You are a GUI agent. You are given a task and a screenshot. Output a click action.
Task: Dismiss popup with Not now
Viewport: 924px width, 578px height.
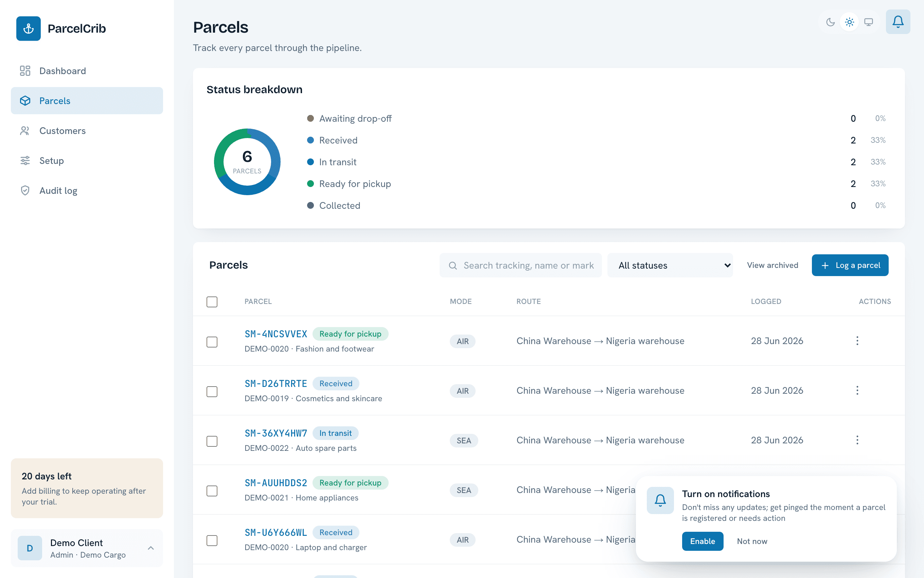click(x=752, y=541)
